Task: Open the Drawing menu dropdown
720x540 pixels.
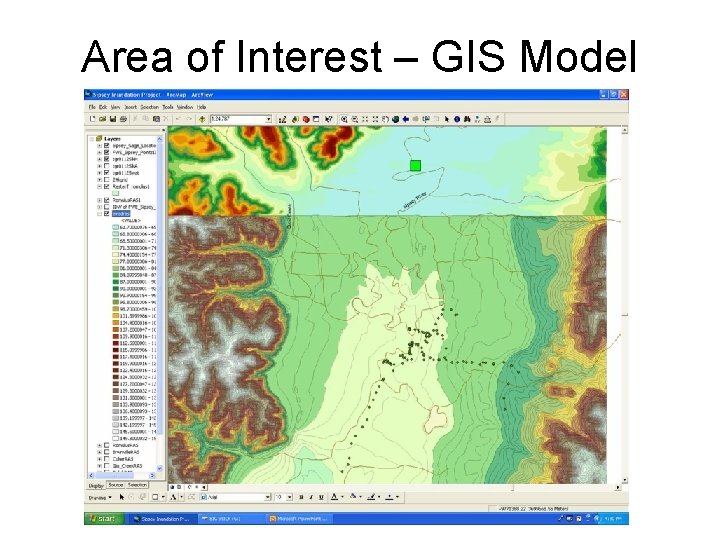Action: click(100, 497)
